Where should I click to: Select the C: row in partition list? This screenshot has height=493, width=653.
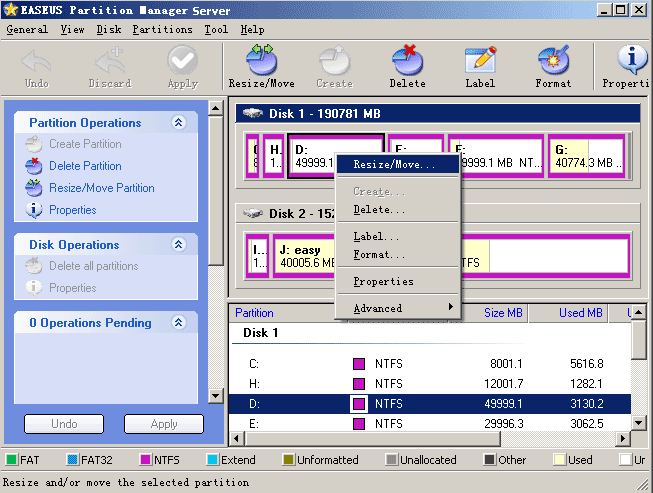click(430, 364)
